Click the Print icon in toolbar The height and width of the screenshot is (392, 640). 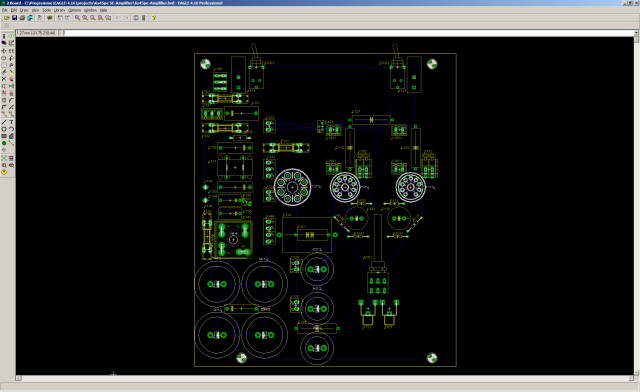[22, 18]
